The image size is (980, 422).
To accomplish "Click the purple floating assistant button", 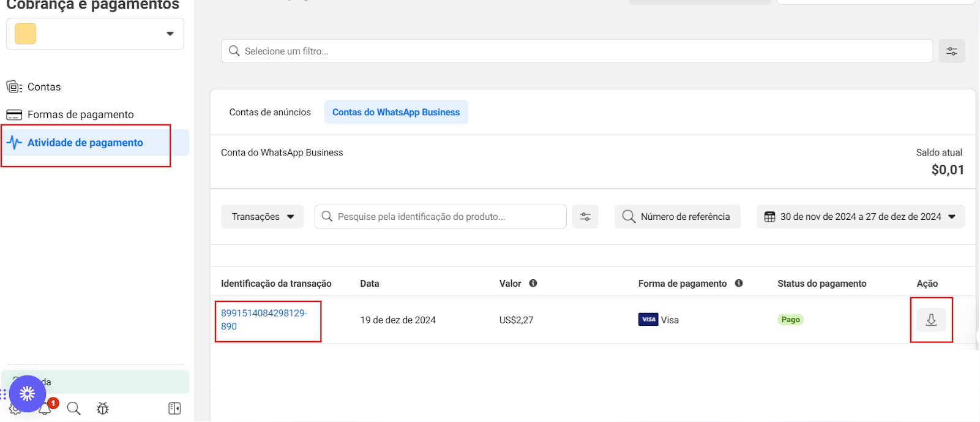I will pos(28,393).
